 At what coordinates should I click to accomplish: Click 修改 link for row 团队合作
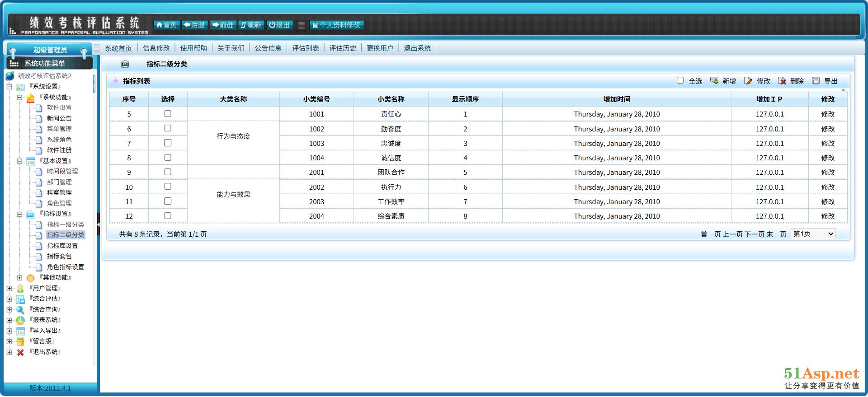pos(827,172)
